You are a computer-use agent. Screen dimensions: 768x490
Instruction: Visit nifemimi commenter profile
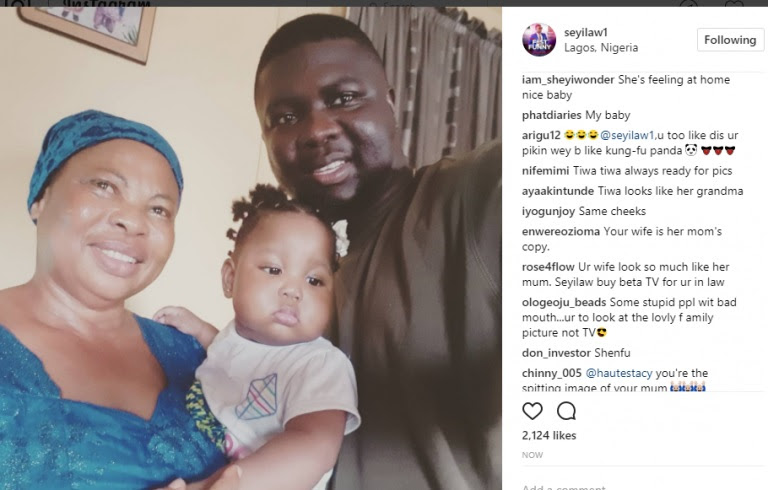tap(545, 171)
